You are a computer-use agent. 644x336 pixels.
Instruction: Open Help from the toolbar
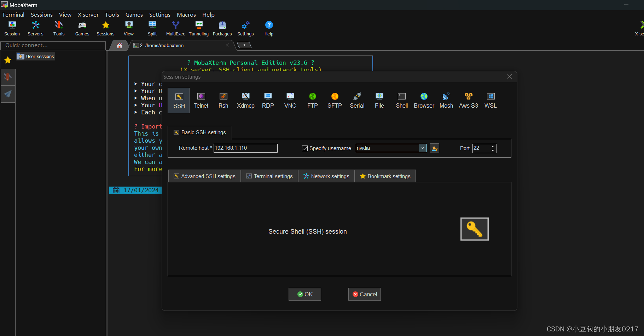point(269,28)
